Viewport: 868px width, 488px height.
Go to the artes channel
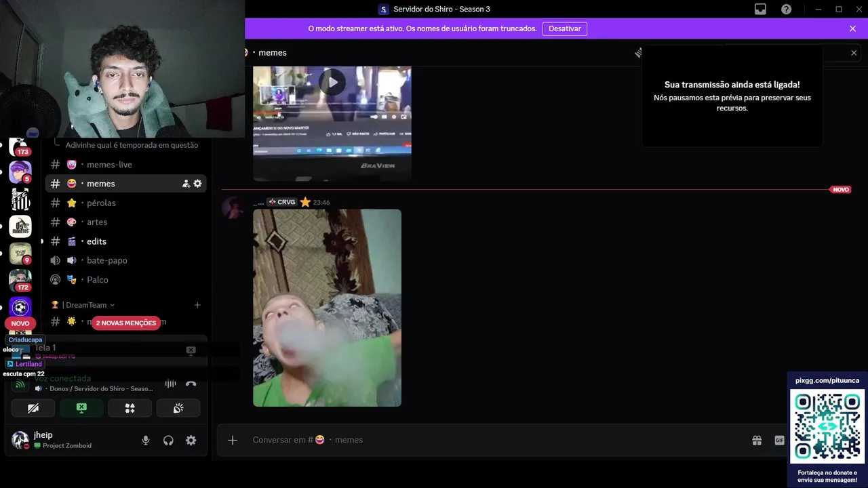[126, 222]
